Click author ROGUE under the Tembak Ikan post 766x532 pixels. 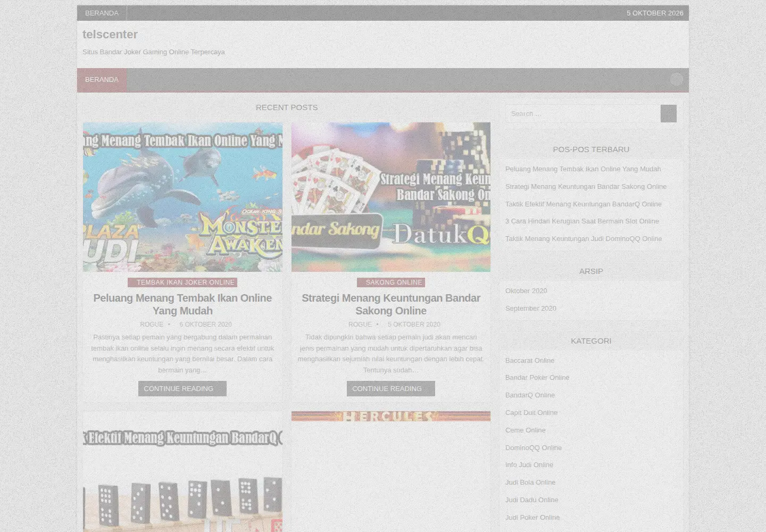click(152, 324)
